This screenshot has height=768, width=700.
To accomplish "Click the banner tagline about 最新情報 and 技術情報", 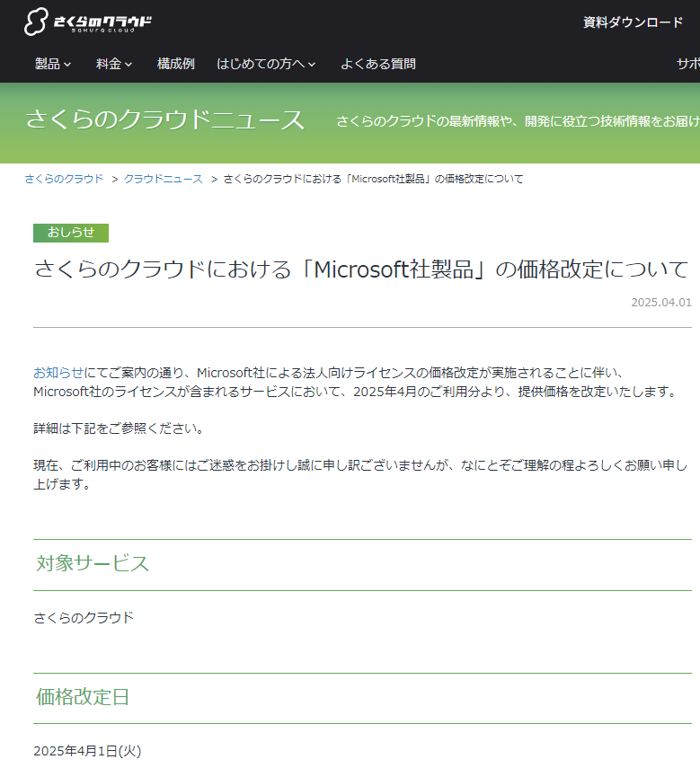I will point(518,121).
